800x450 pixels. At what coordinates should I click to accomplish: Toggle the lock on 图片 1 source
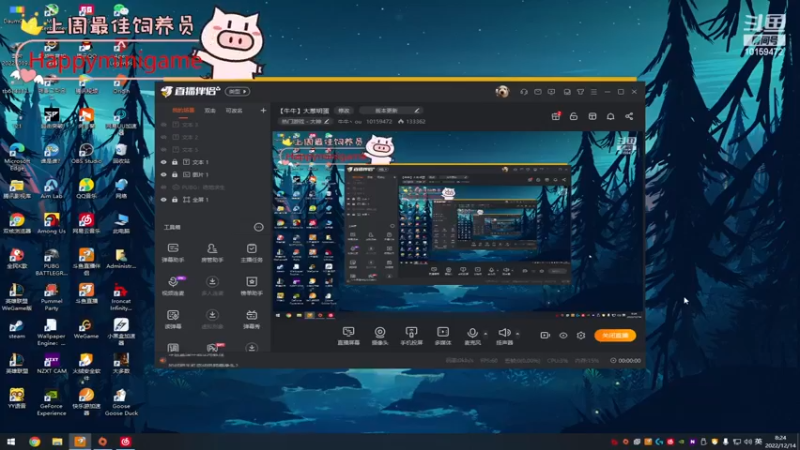click(174, 174)
